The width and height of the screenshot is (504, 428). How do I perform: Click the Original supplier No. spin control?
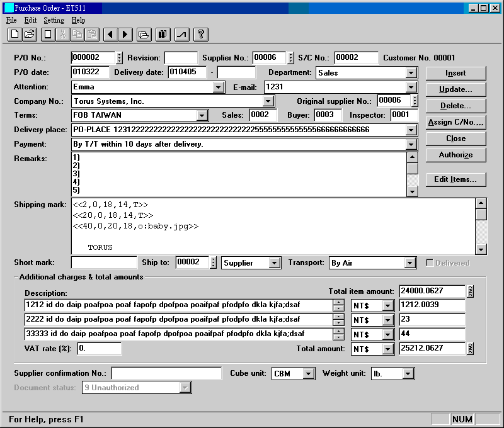coord(415,101)
